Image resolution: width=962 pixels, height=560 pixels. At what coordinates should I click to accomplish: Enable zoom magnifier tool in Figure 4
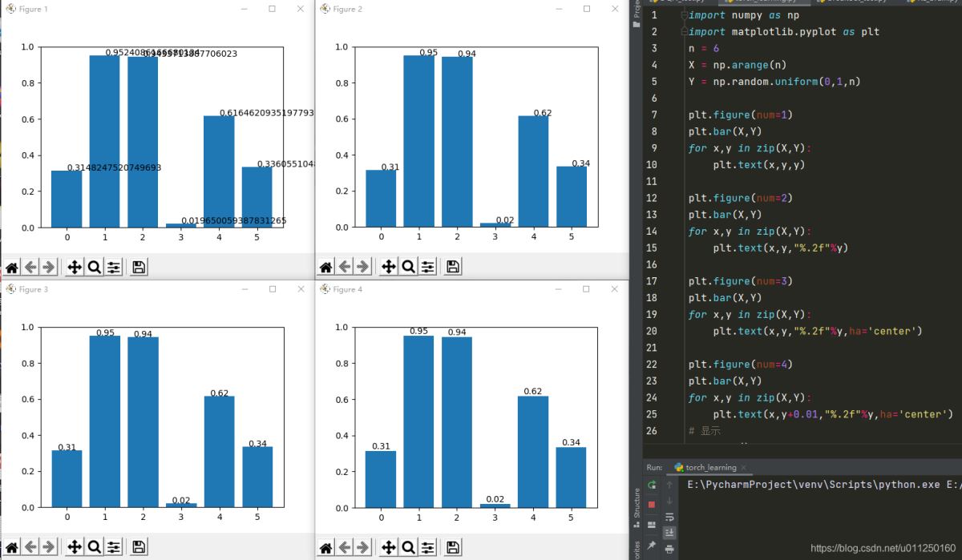tap(408, 547)
